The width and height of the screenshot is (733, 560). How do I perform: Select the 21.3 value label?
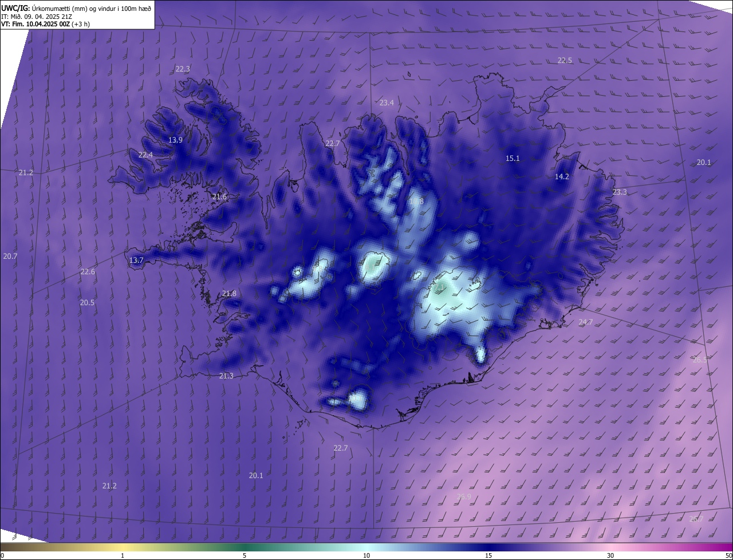(x=226, y=376)
